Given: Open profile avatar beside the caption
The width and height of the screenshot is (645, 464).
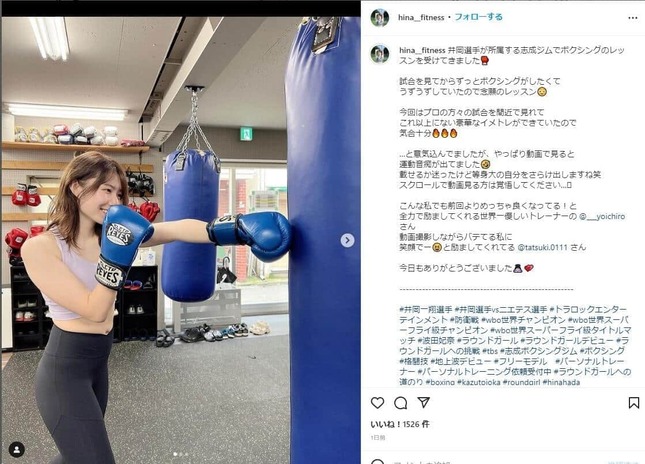Looking at the screenshot, I should point(380,54).
